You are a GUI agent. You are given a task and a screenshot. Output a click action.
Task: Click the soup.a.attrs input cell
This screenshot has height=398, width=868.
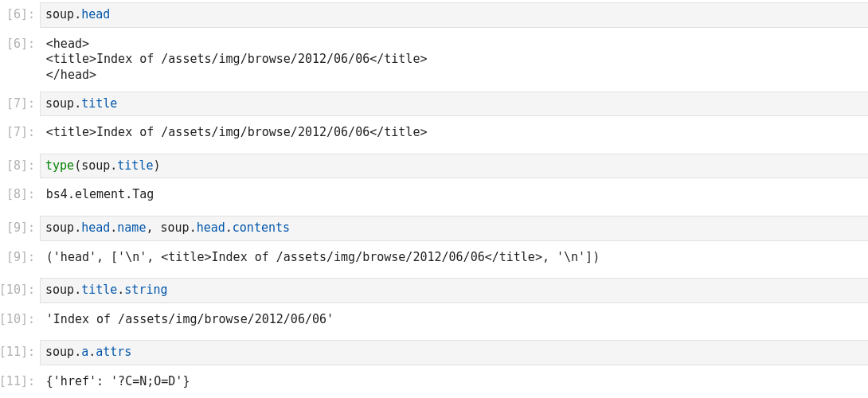[454, 353]
